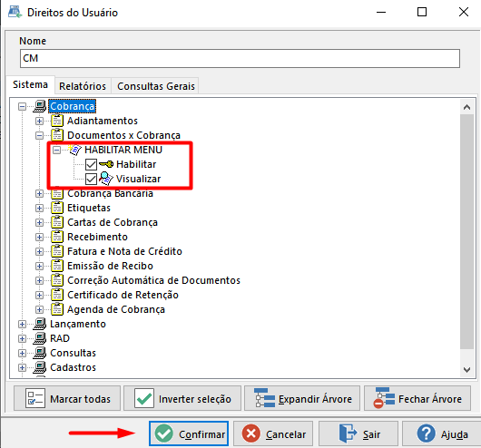Click the Recebimento notepad icon

click(x=57, y=237)
